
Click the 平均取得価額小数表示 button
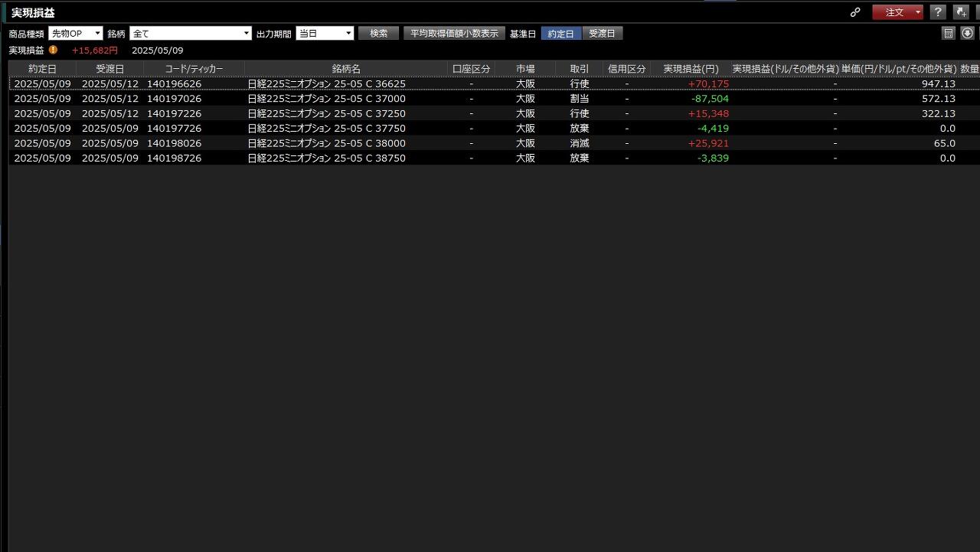coord(454,34)
